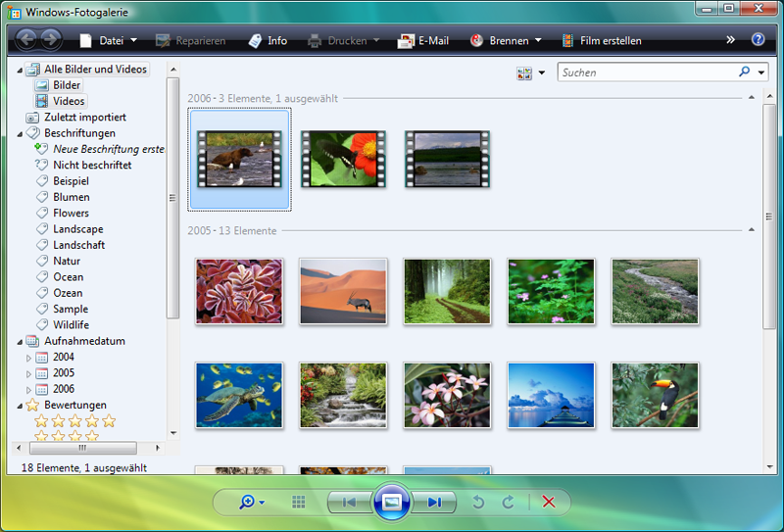Go to previous image in bottom bar
Image resolution: width=784 pixels, height=532 pixels.
click(x=348, y=503)
